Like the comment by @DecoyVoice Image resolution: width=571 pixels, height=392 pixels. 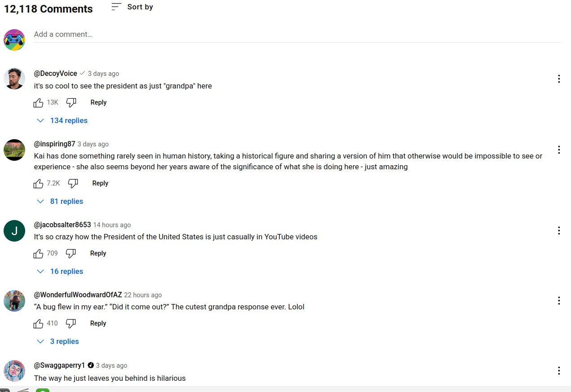[39, 102]
